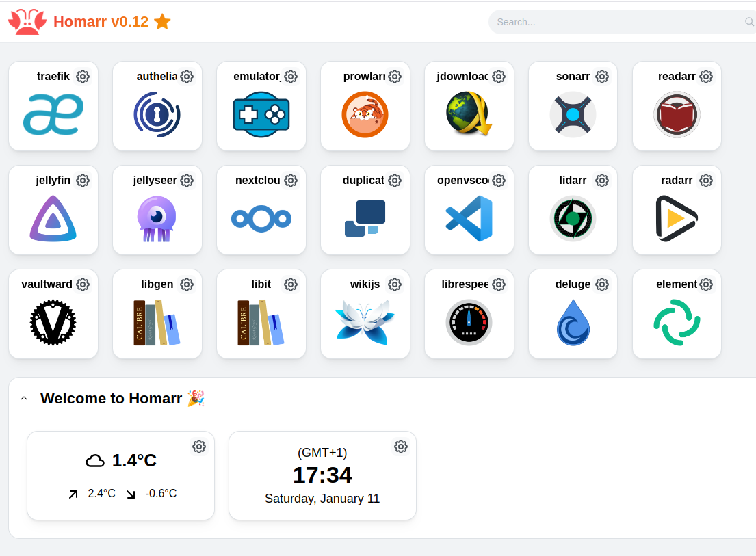The height and width of the screenshot is (556, 756).
Task: Open the jellyseerr app link
Action: [157, 218]
